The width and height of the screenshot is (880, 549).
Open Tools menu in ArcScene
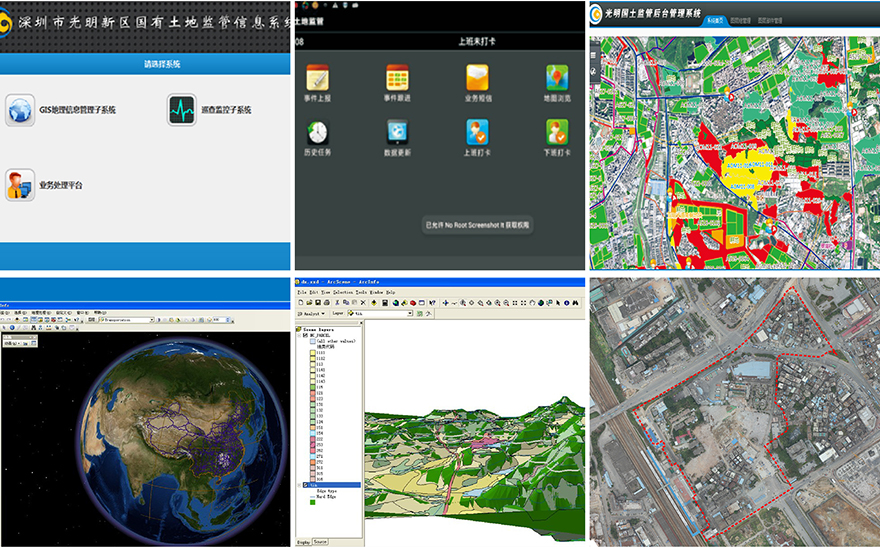pos(361,292)
